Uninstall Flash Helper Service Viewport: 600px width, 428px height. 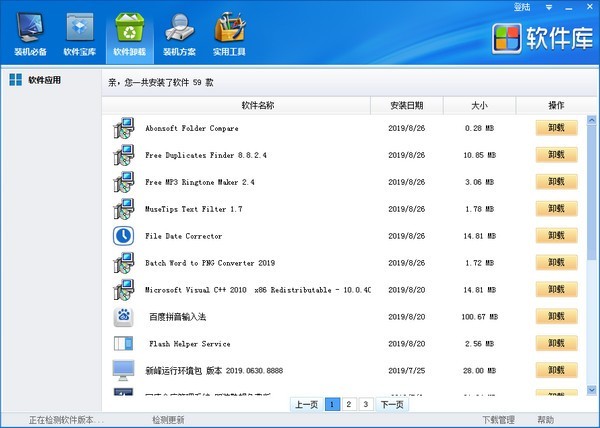(556, 343)
